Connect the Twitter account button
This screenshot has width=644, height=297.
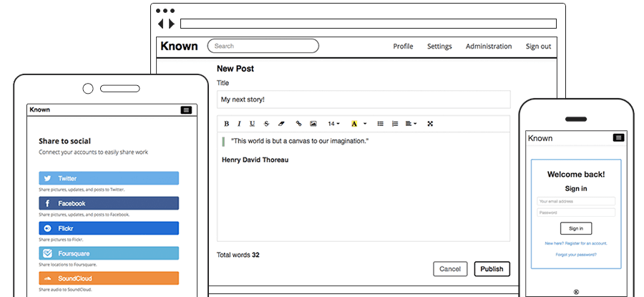[109, 178]
